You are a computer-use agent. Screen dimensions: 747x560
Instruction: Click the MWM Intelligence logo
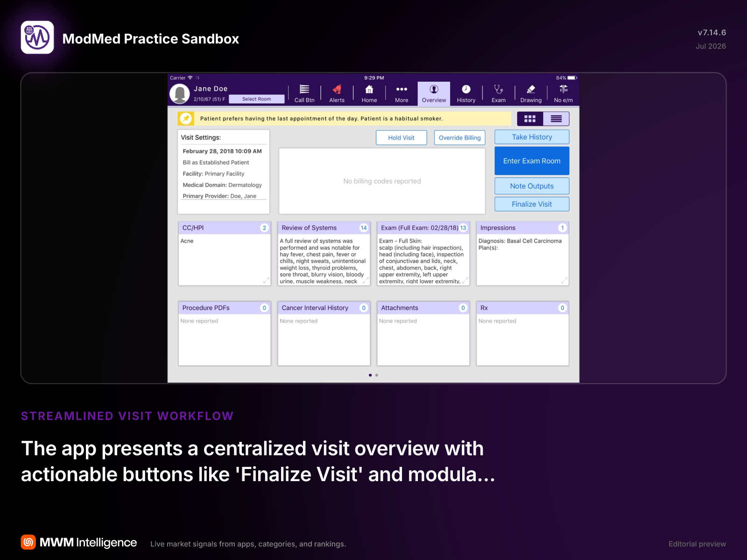tap(79, 542)
